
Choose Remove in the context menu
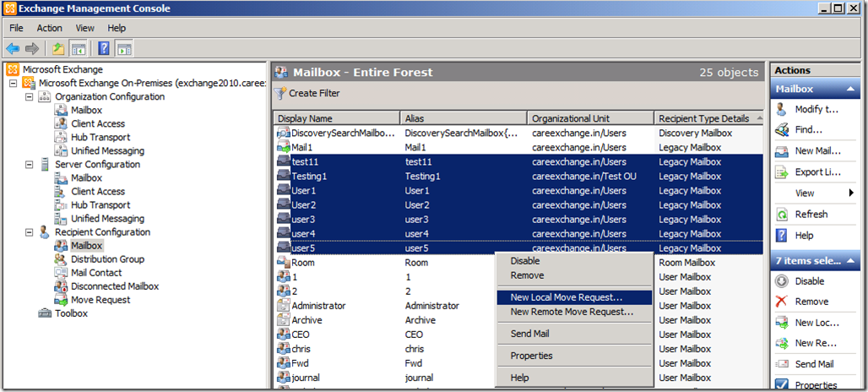click(574, 275)
